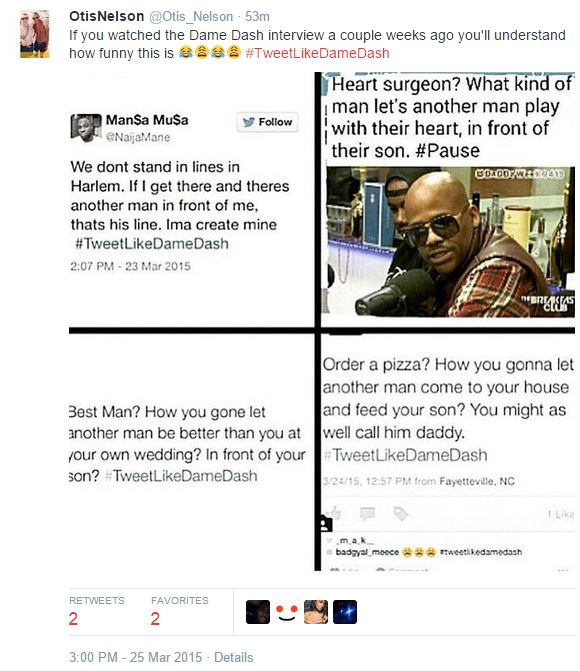Viewport: 580px width, 671px height.
Task: Click the 53m timestamp
Action: pyautogui.click(x=257, y=16)
